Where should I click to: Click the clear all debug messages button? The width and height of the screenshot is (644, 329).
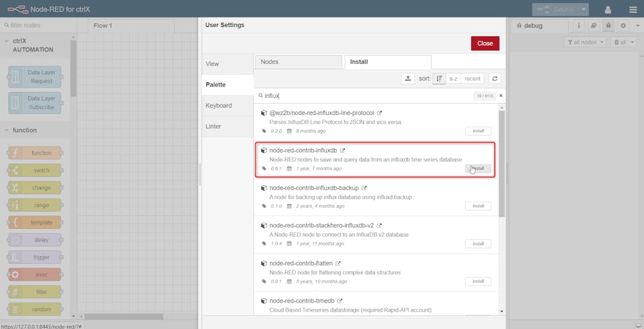620,42
